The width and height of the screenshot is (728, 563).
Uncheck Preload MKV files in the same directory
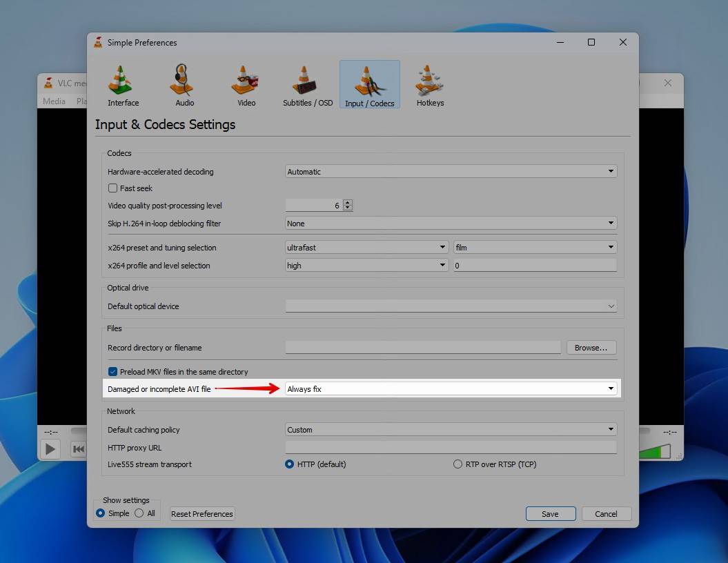[112, 372]
